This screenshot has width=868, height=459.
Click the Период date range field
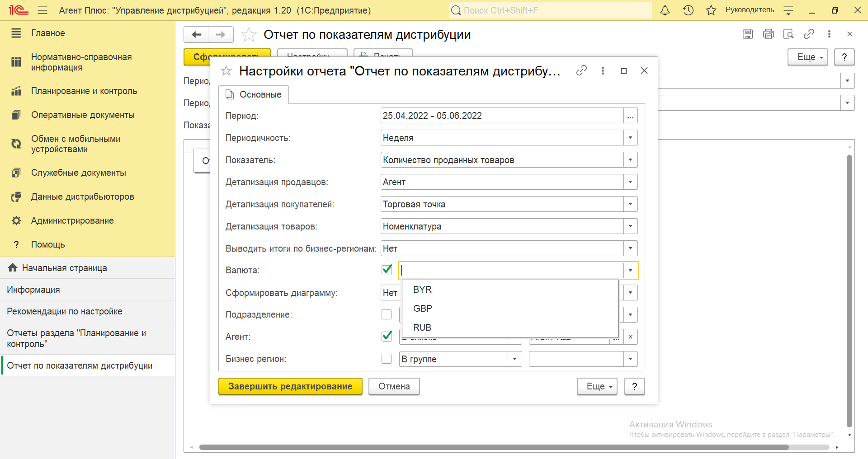[502, 116]
